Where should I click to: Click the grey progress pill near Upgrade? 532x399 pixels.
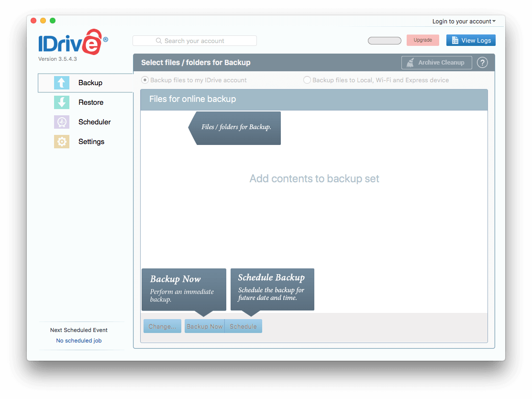pos(385,40)
